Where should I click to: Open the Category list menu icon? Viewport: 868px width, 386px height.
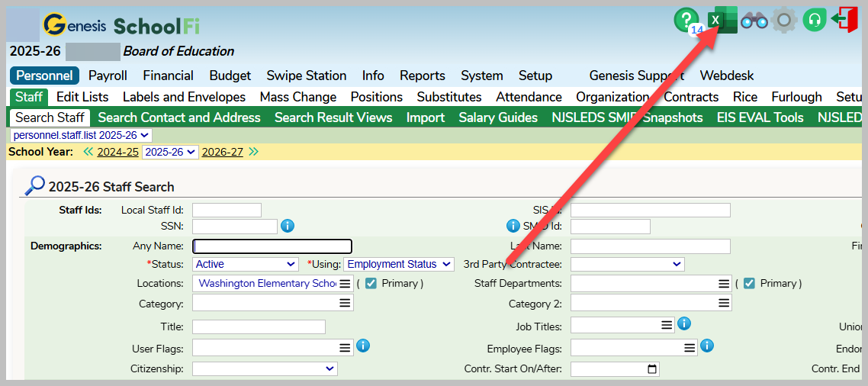point(345,302)
